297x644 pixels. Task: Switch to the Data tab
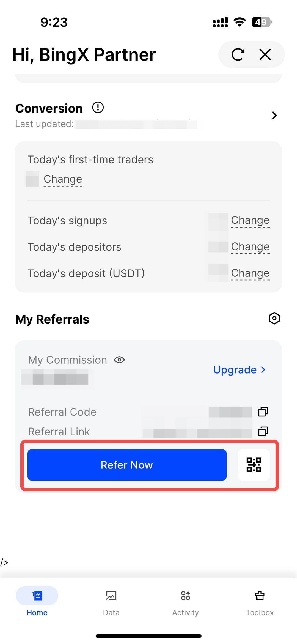tap(111, 602)
